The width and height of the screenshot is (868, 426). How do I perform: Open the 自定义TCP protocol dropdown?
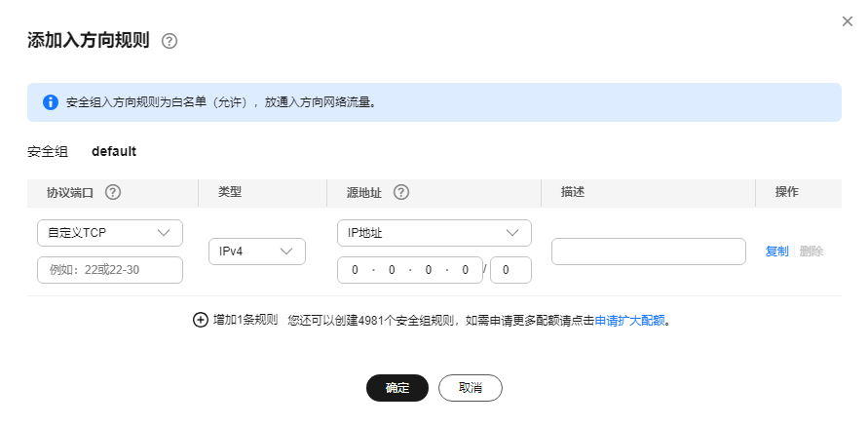[x=110, y=232]
